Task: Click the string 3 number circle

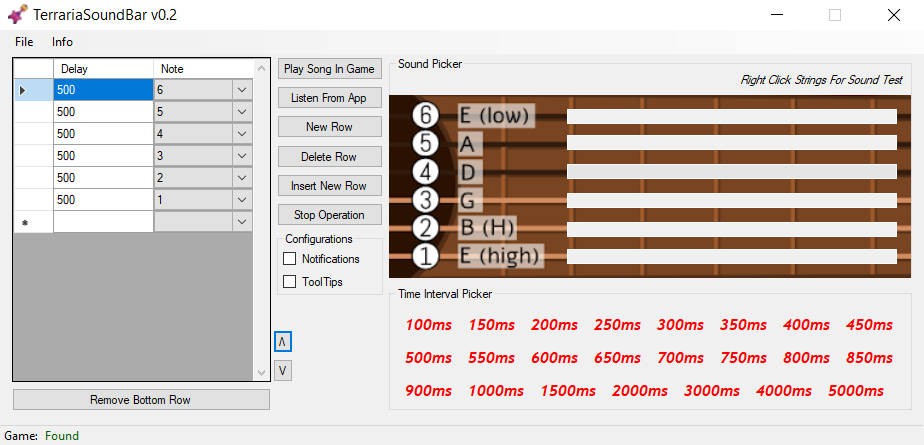Action: [425, 200]
